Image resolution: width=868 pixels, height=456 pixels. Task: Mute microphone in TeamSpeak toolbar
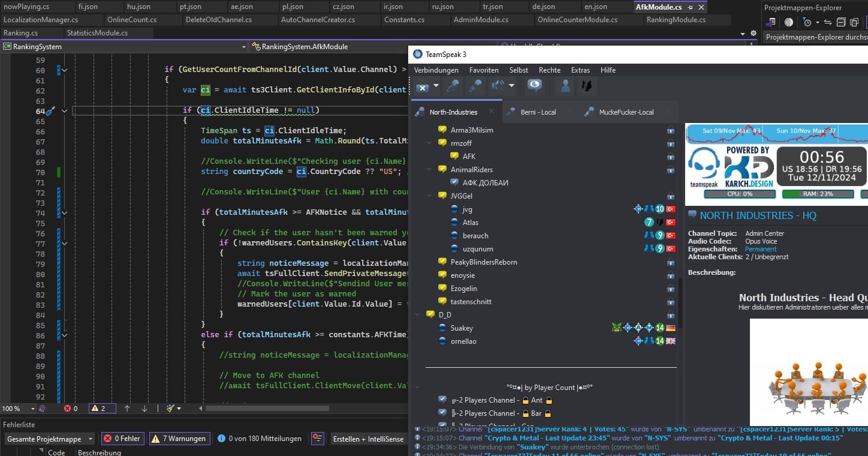point(475,86)
